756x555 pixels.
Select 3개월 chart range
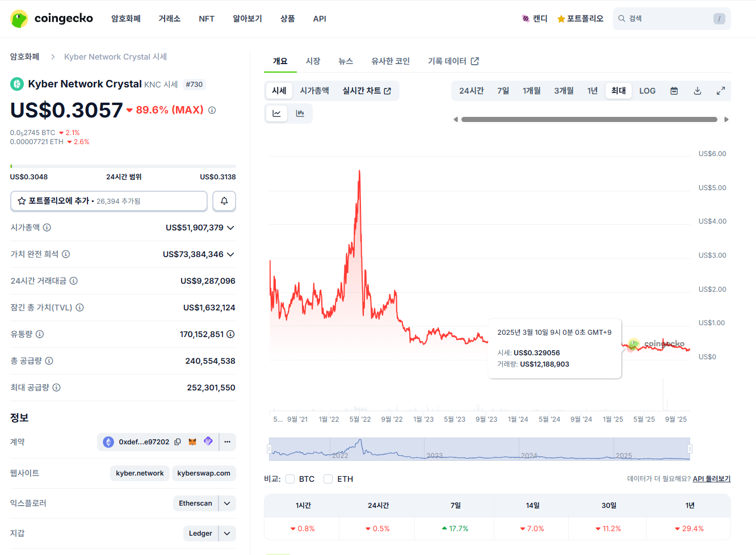tap(564, 91)
